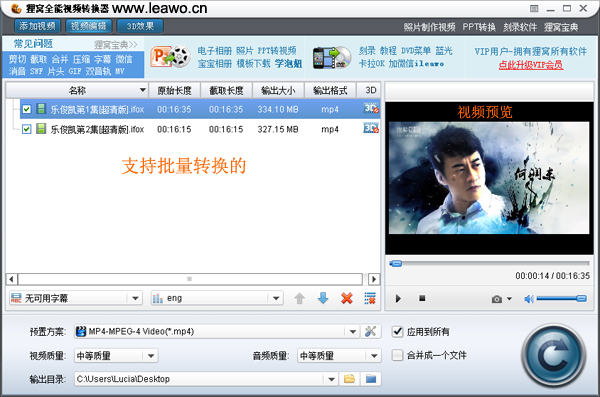Stop the video preview
Screen dimensions: 600x397
[422, 298]
